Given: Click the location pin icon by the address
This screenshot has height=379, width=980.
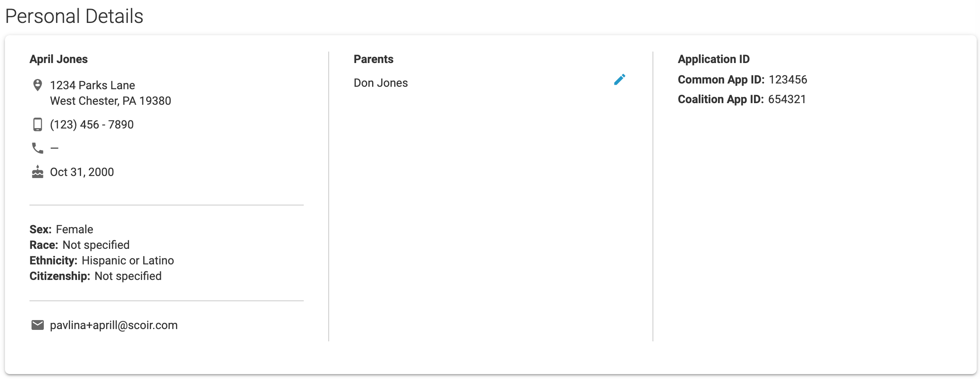Looking at the screenshot, I should [x=37, y=85].
